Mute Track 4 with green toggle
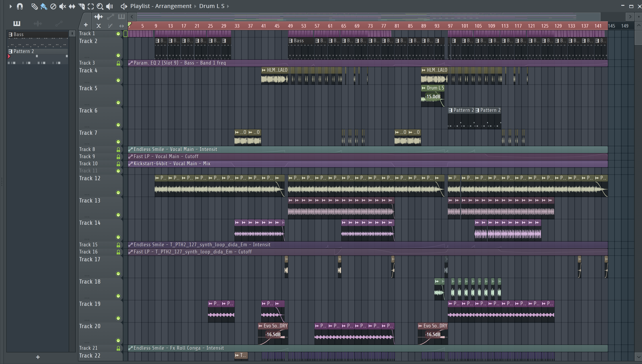The width and height of the screenshot is (642, 364). [118, 80]
